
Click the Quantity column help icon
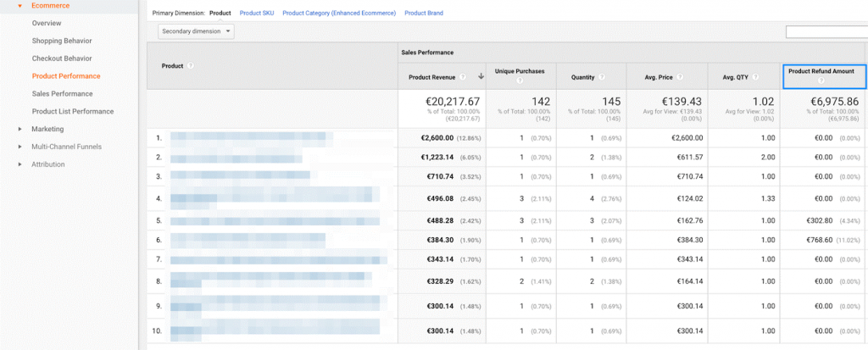601,77
